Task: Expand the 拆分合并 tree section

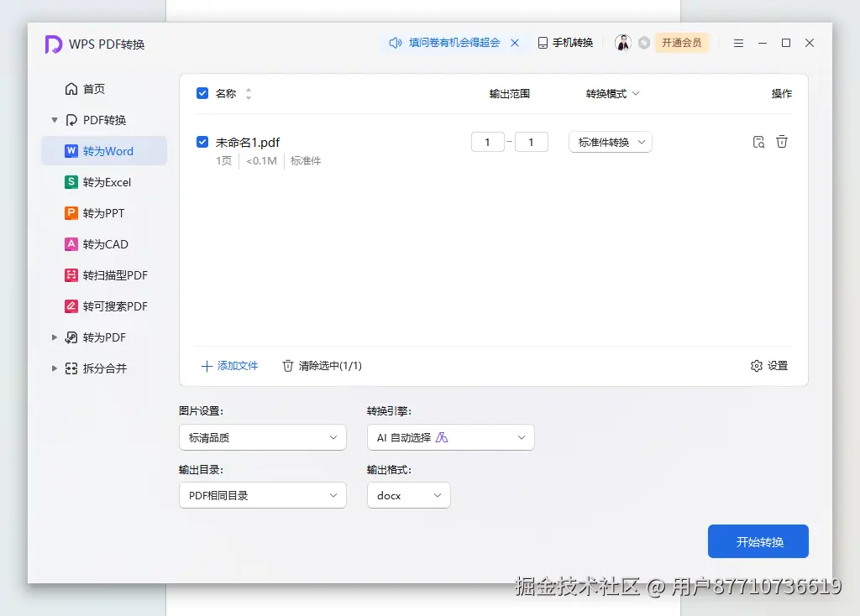Action: 55,368
